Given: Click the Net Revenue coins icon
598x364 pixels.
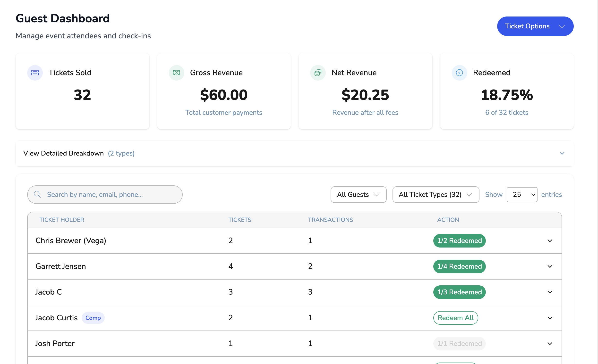Looking at the screenshot, I should (318, 73).
